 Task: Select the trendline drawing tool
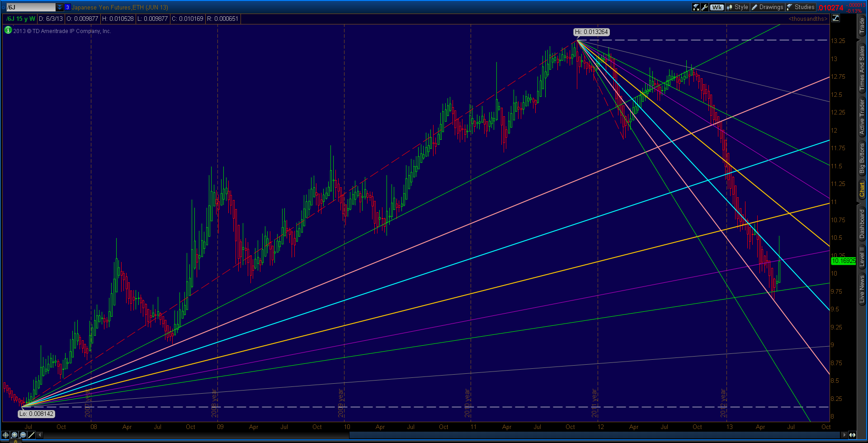(31, 435)
